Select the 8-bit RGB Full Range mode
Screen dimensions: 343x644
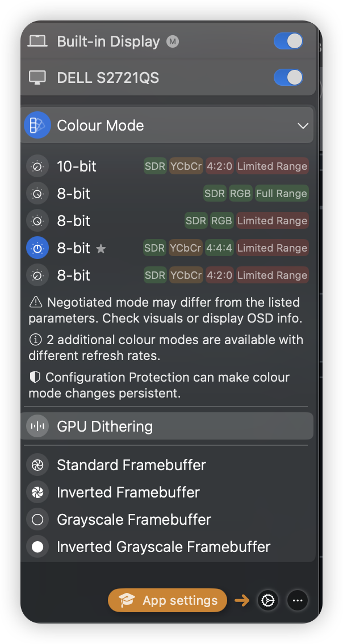coord(168,194)
